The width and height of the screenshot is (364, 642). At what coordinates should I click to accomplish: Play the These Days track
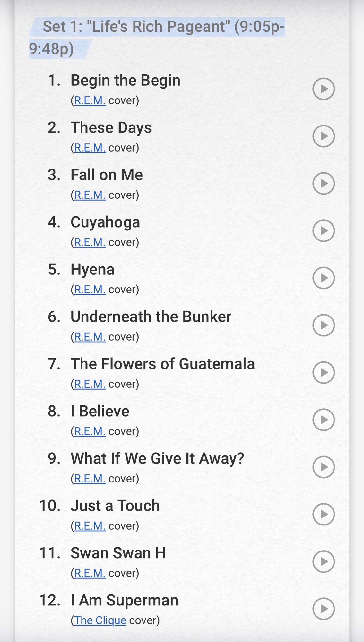point(324,136)
